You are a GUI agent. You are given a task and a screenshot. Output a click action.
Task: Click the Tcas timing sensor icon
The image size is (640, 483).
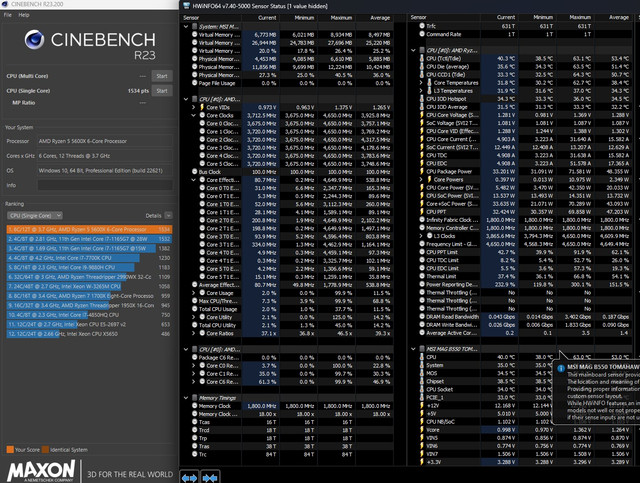pyautogui.click(x=195, y=422)
